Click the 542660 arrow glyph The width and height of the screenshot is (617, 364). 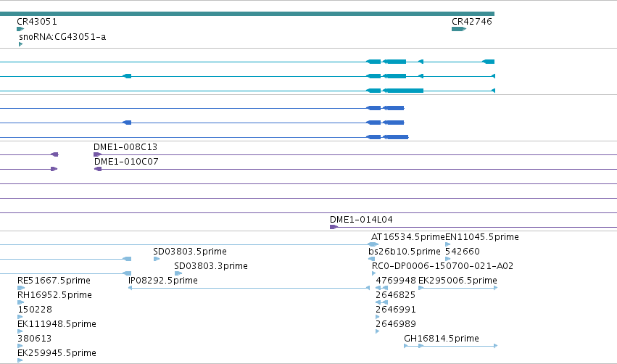[448, 259]
